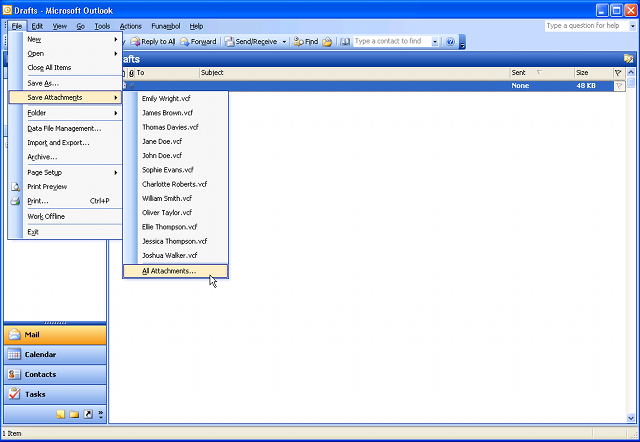Click the Calendar icon in navigation pane
The height and width of the screenshot is (442, 640).
14,354
